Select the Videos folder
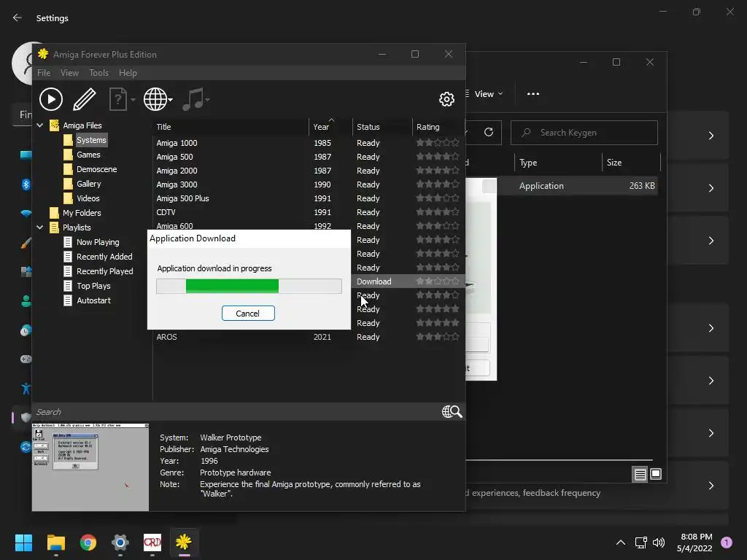 pos(88,198)
